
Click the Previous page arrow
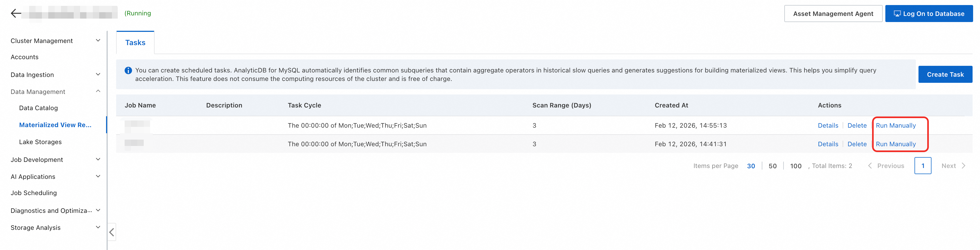tap(870, 166)
